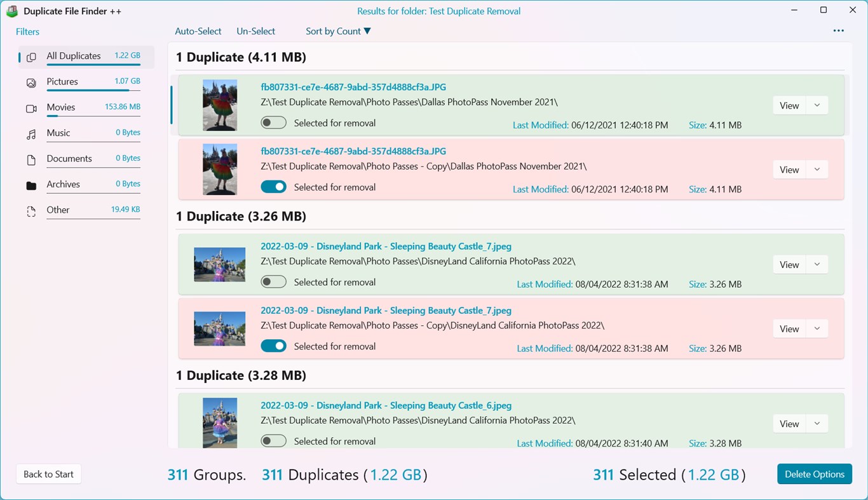
Task: Open the fb807331 file name link
Action: click(353, 86)
